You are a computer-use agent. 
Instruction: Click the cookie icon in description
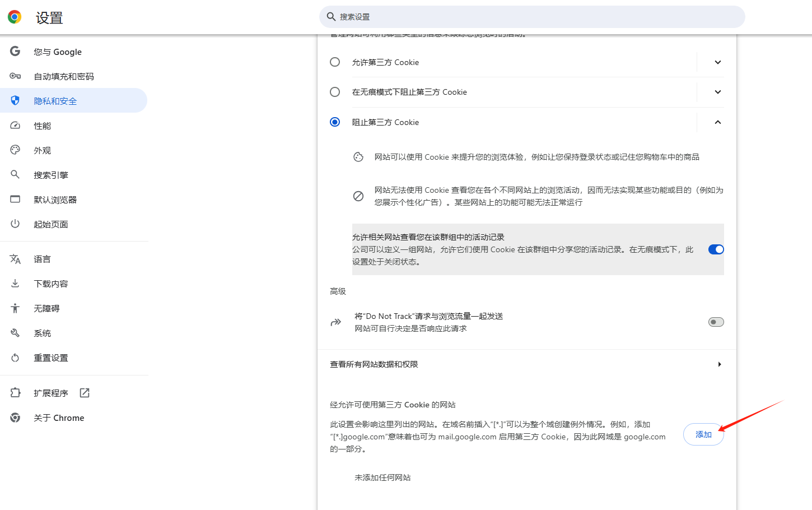click(x=358, y=157)
